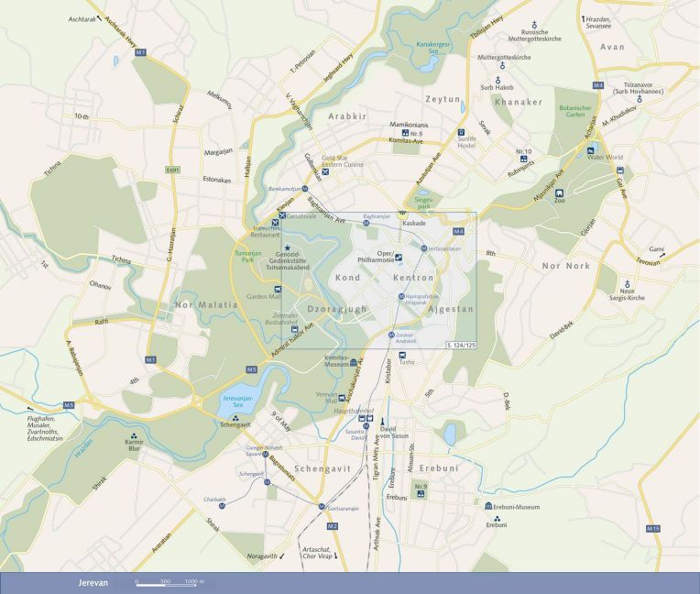Click the E691 road shield
The width and height of the screenshot is (700, 594).
(x=172, y=170)
